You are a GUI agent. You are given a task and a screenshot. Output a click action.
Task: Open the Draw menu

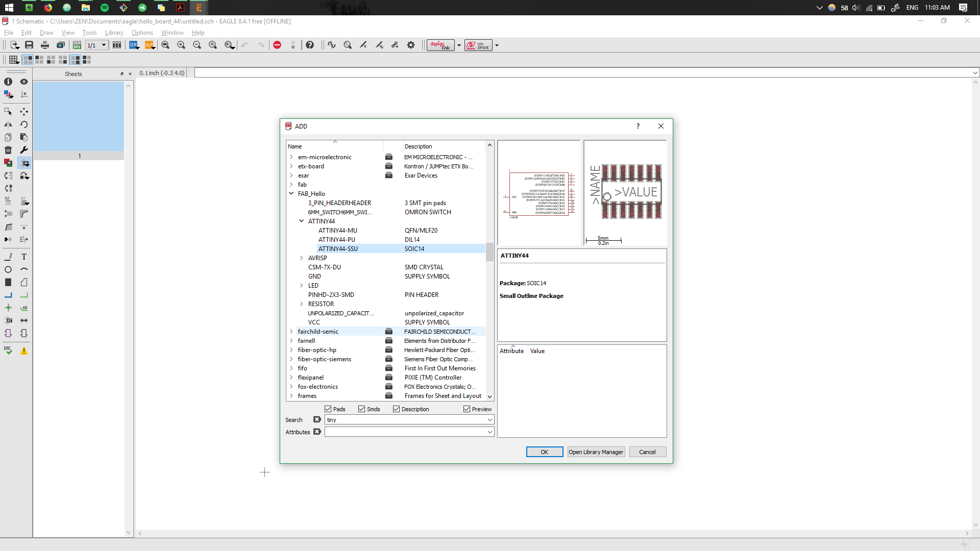(46, 33)
